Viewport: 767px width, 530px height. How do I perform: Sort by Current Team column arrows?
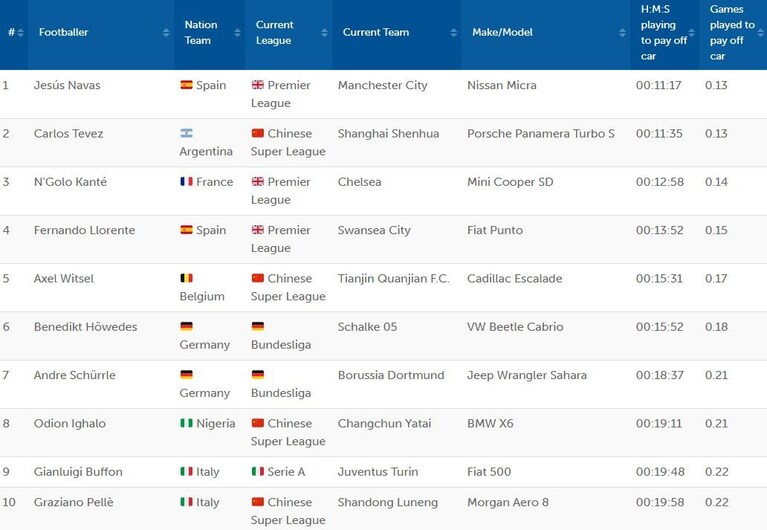click(x=453, y=33)
